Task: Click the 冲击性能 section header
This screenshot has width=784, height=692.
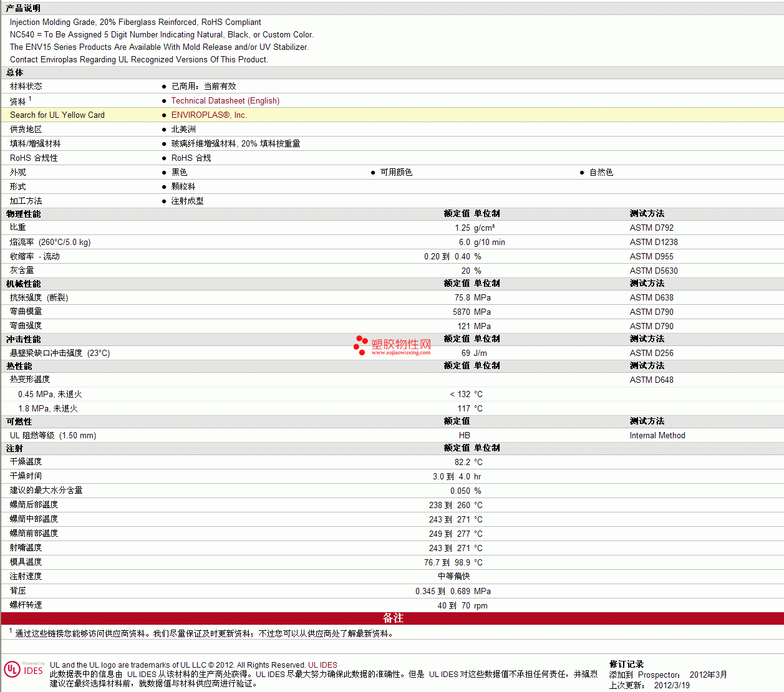Action: pyautogui.click(x=24, y=339)
